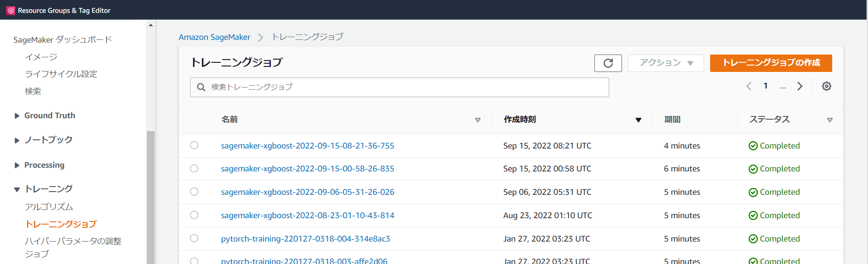This screenshot has width=868, height=264.
Task: Open job sagemaker-xgboost-2022-09-06-05-31-26-026
Action: click(308, 192)
